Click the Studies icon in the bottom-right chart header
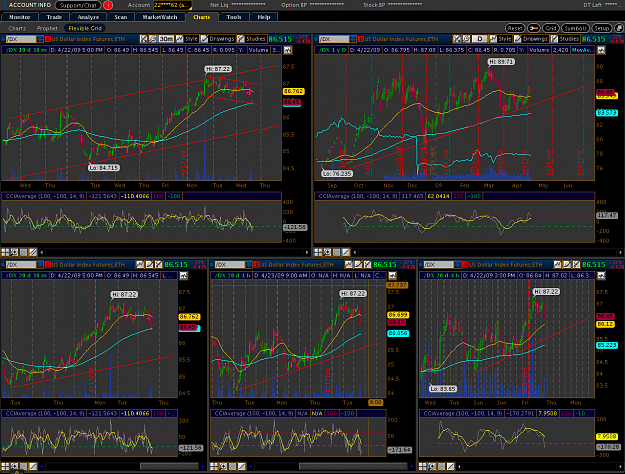Viewport: 625px width, 474px height. pos(576,265)
